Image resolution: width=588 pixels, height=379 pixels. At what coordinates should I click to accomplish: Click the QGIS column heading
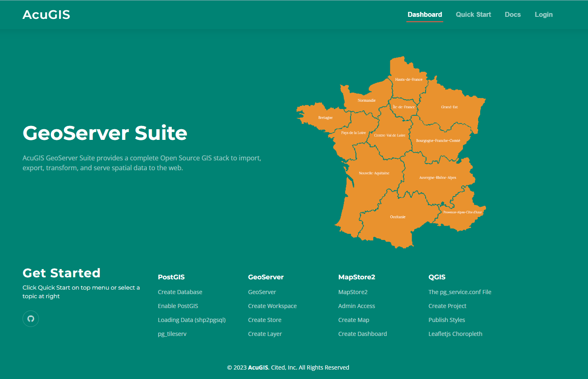click(437, 277)
